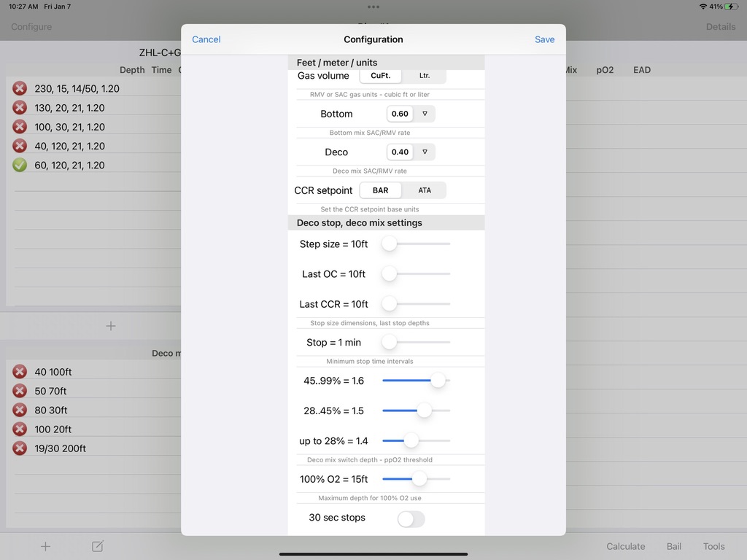Toggle the red X icon for deco mix 40 100ft
Image resolution: width=747 pixels, height=560 pixels.
[20, 371]
